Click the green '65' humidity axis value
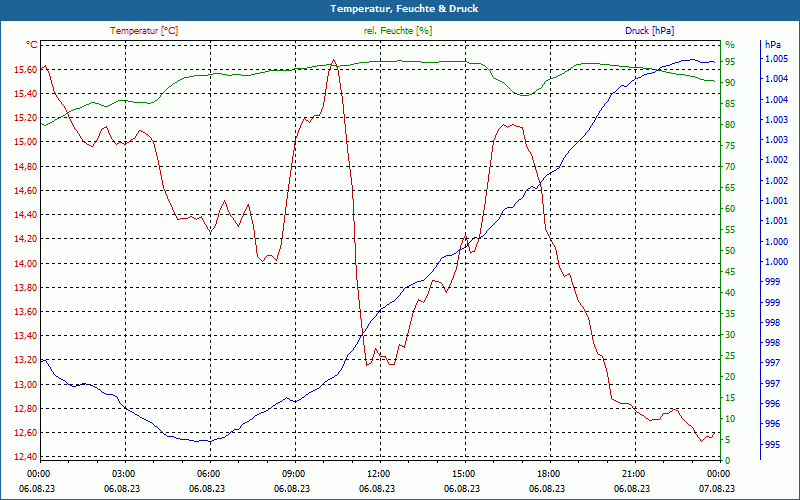This screenshot has width=800, height=500. (730, 188)
